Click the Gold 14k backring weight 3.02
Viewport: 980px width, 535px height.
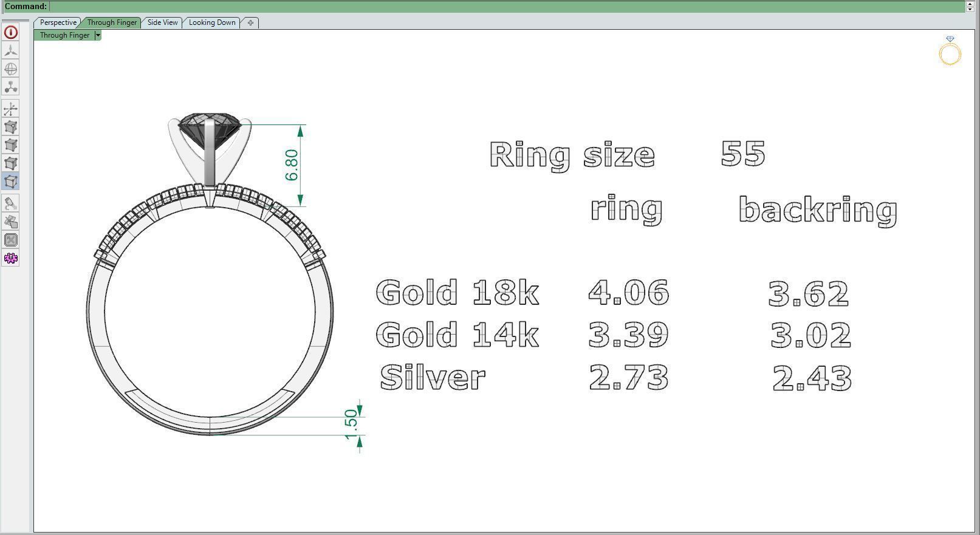pyautogui.click(x=811, y=336)
